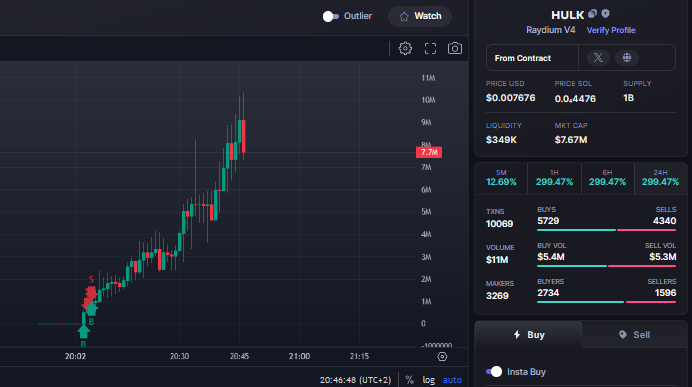Click the VOLUME value $11M

(x=497, y=260)
